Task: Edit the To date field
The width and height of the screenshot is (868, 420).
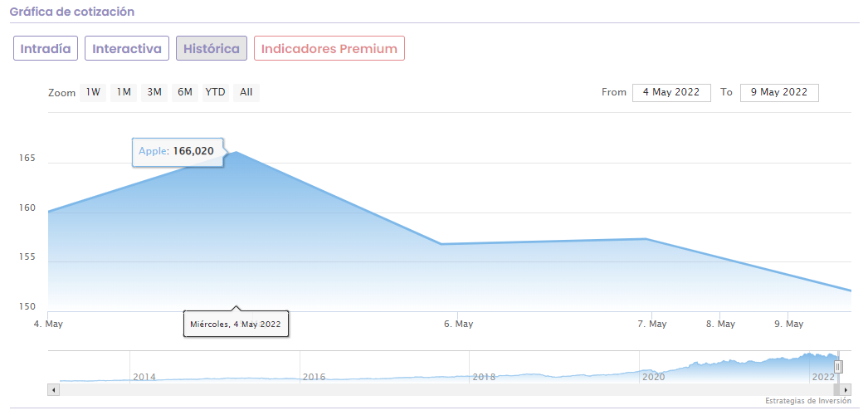Action: (x=779, y=92)
